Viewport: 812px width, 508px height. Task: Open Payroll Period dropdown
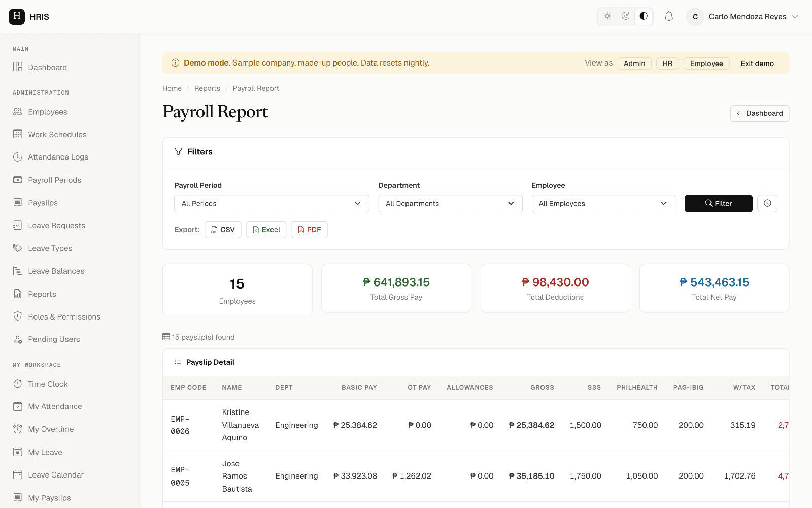click(x=272, y=204)
